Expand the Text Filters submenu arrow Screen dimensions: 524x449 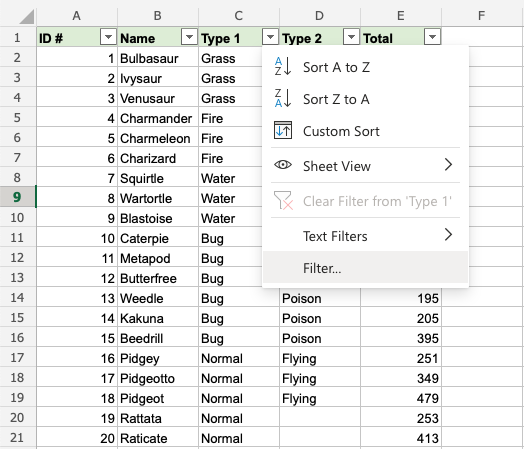[x=448, y=235]
